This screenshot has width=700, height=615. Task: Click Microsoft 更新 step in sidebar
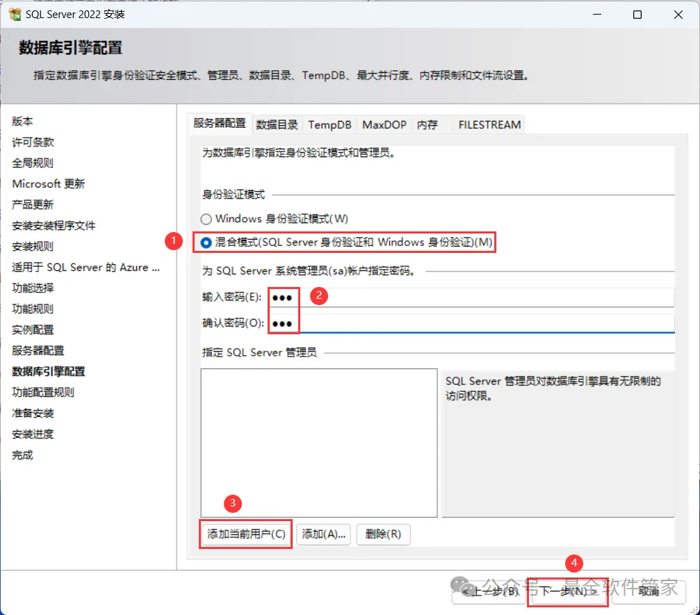[x=48, y=184]
